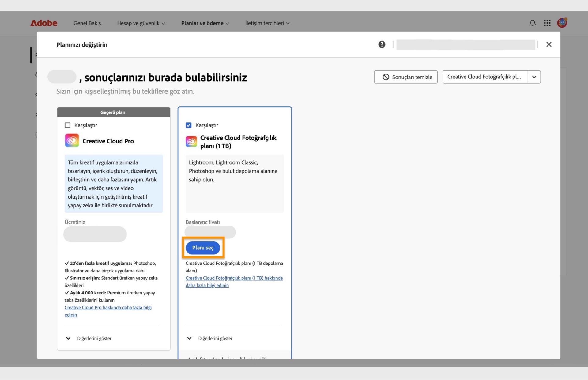Click the Sonuçları temizle clear icon
This screenshot has width=588, height=380.
(386, 77)
